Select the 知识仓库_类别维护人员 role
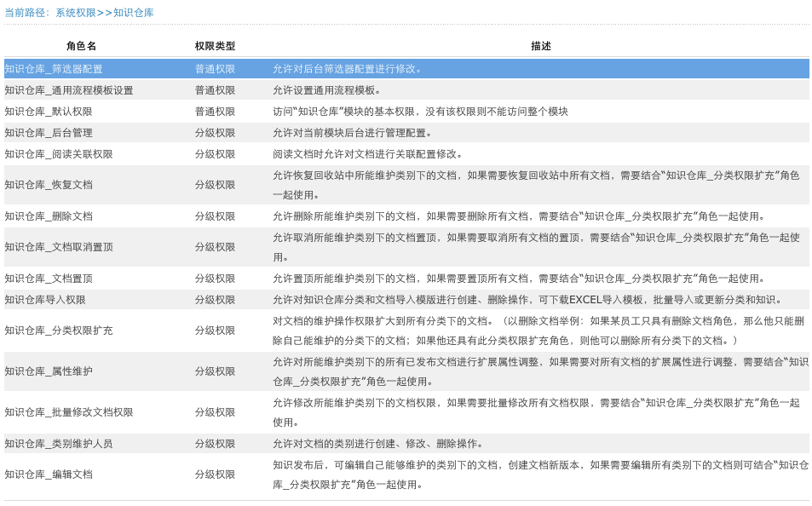 (x=59, y=443)
